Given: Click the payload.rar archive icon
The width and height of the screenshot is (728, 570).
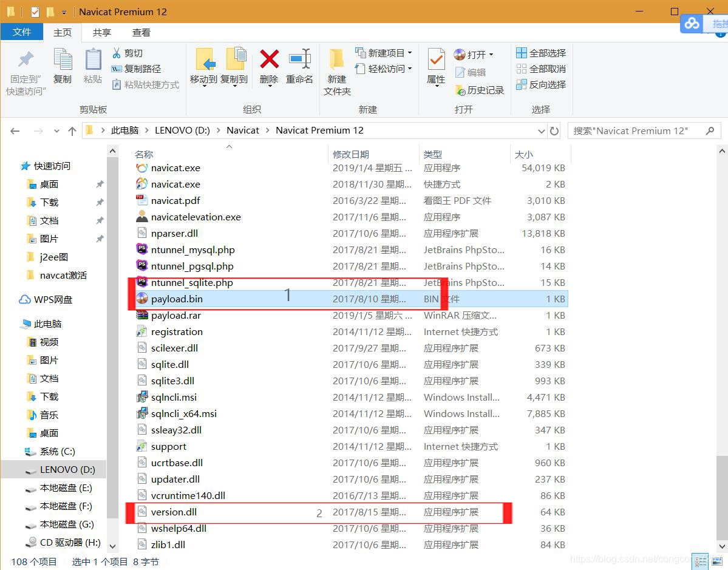Looking at the screenshot, I should point(141,315).
